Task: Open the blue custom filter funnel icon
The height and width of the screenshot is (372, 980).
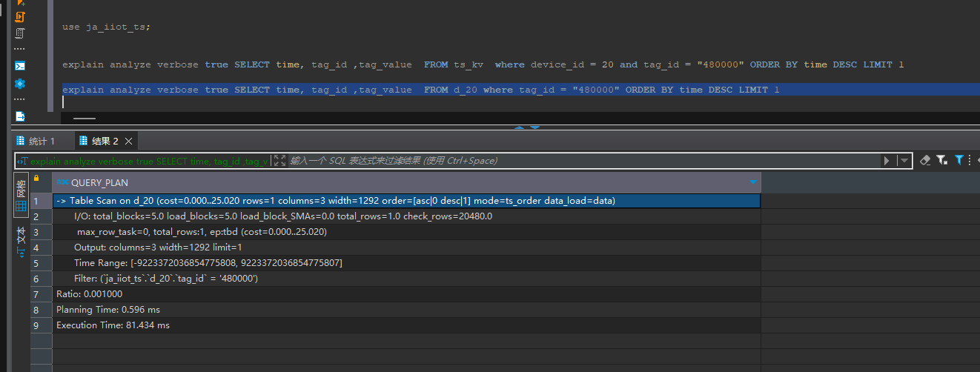Action: point(959,160)
